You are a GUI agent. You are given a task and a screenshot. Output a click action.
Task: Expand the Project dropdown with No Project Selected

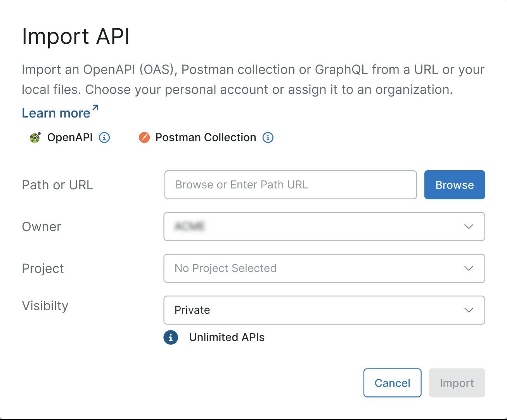pyautogui.click(x=324, y=268)
